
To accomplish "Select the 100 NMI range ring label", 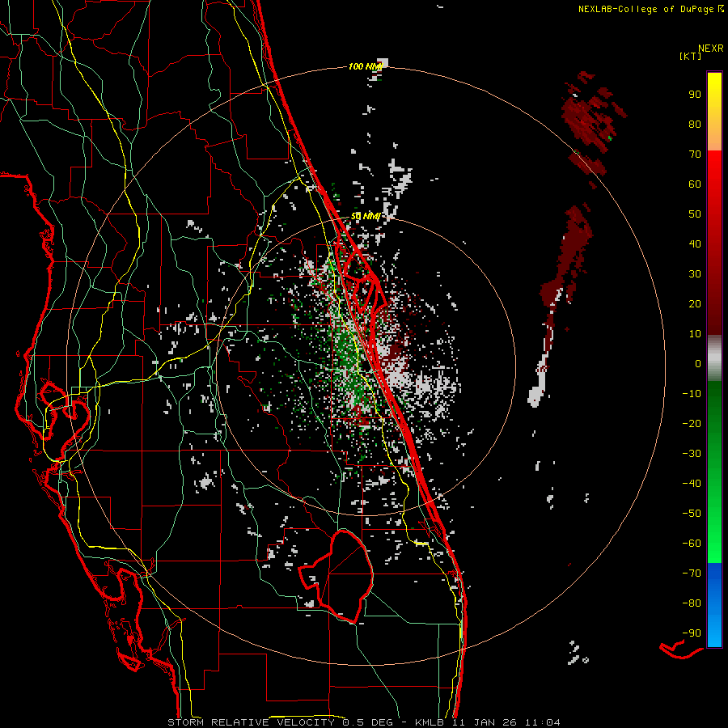I will click(365, 66).
